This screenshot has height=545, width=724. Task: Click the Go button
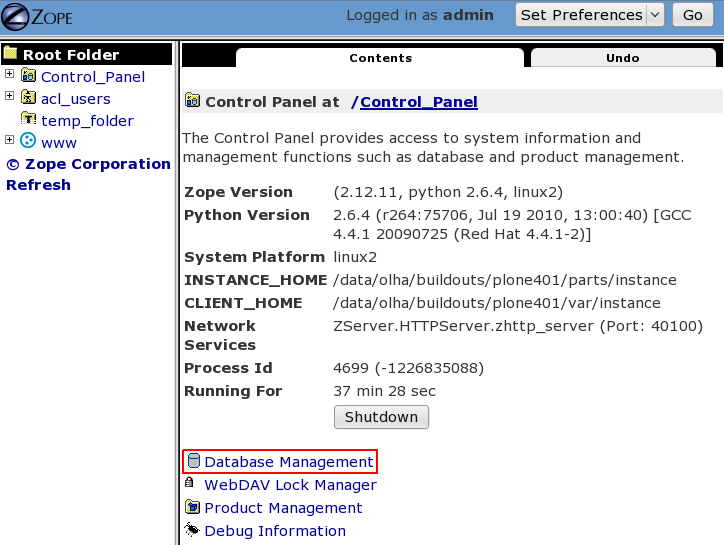click(693, 15)
